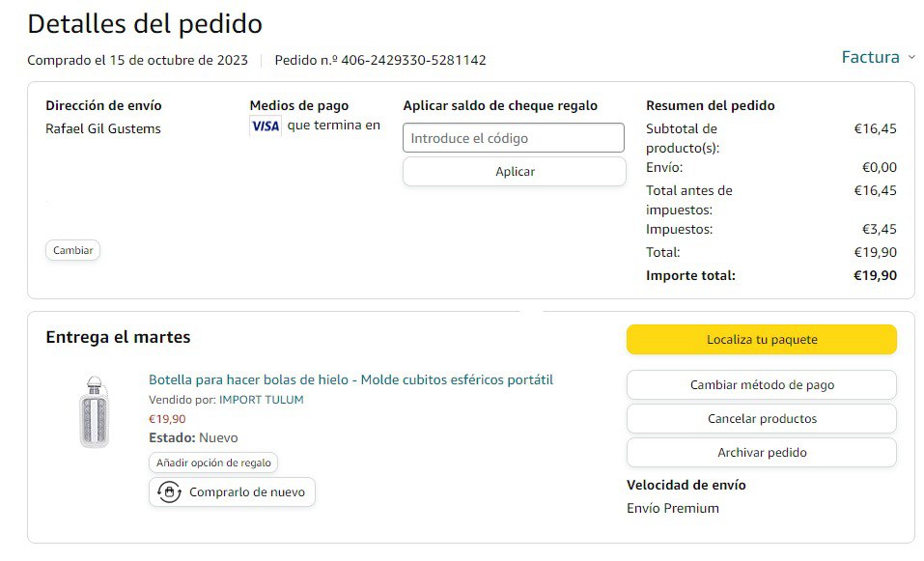The width and height of the screenshot is (924, 561).
Task: Click Añadir opción de regalo
Action: pyautogui.click(x=213, y=463)
